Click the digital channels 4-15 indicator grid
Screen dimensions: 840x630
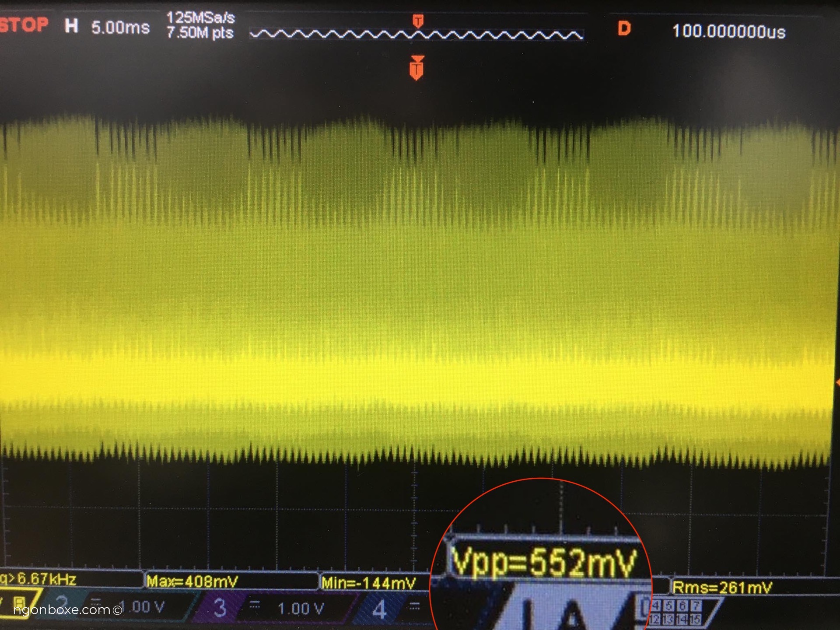[x=676, y=612]
